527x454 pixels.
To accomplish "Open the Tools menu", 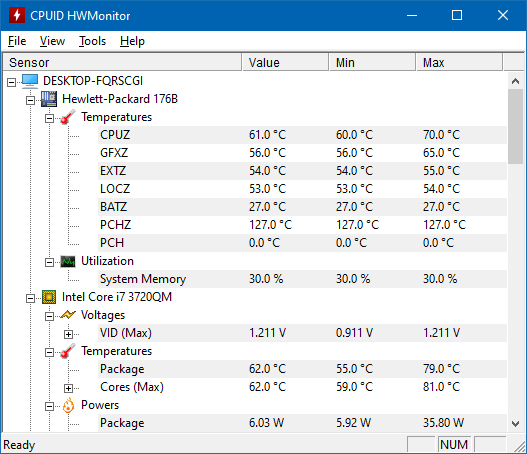I will click(92, 41).
